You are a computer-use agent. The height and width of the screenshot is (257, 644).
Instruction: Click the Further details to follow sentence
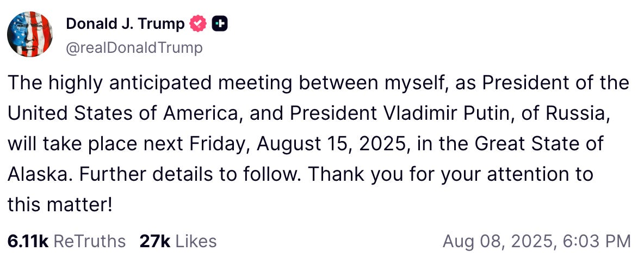pos(189,174)
